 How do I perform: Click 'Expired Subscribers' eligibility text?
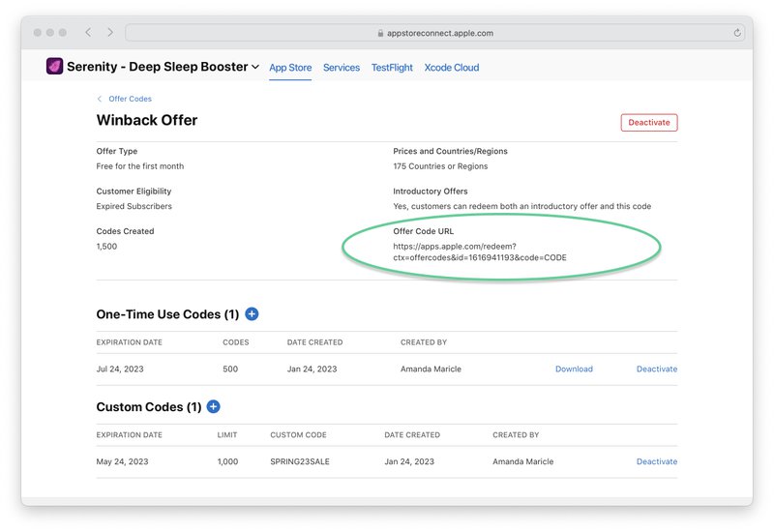coord(134,206)
